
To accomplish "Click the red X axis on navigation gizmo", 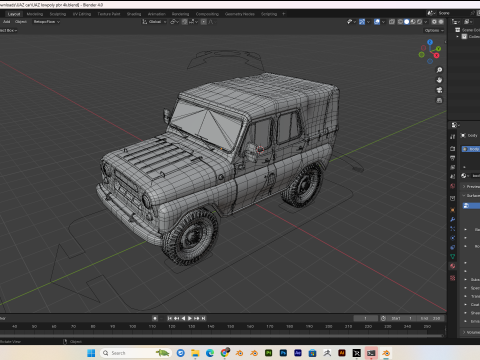I will [x=436, y=55].
